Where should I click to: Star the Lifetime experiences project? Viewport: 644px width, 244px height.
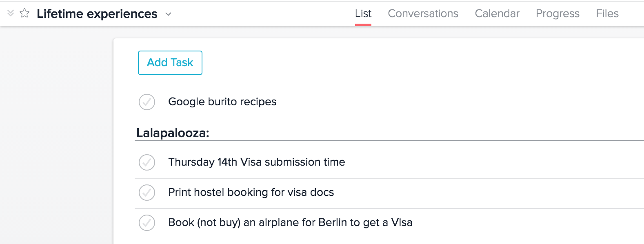pos(24,13)
